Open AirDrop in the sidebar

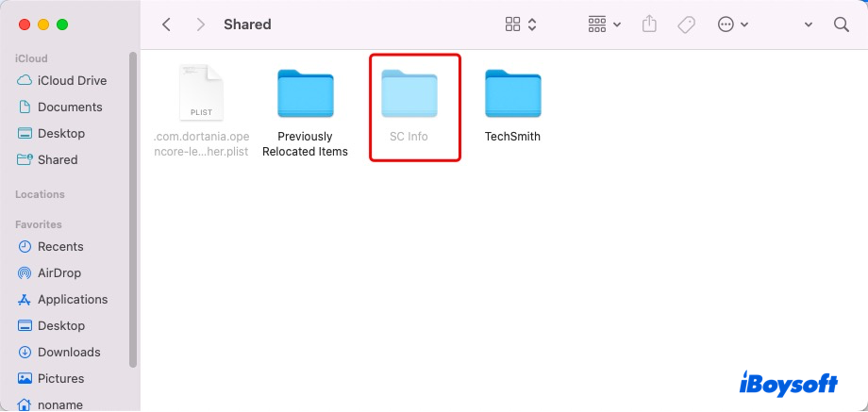coord(58,272)
